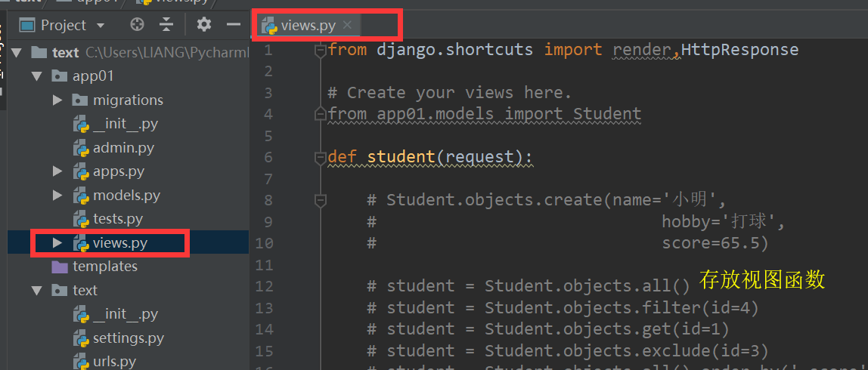Open Project panel settings gear
The width and height of the screenshot is (868, 370).
[x=203, y=25]
